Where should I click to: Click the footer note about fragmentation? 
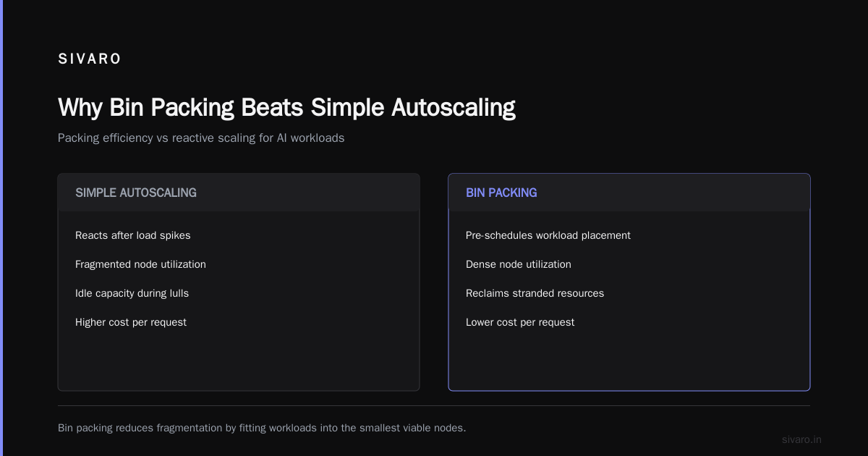262,428
